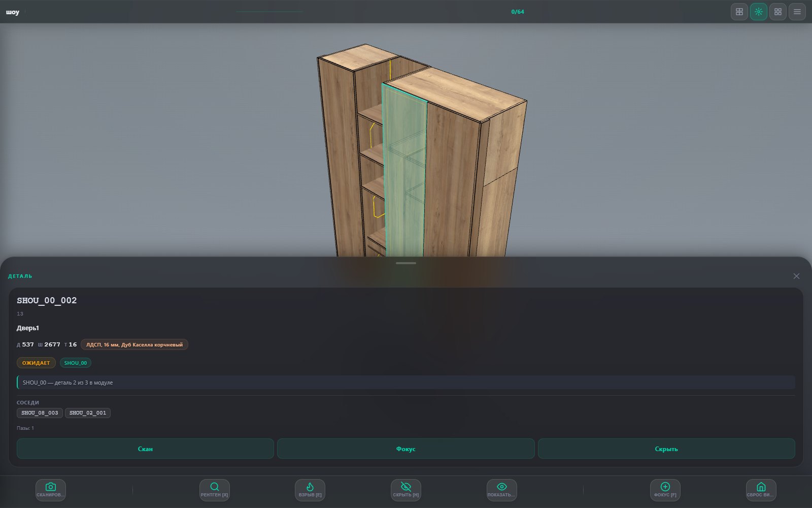Click the шоу project title
The width and height of the screenshot is (812, 508).
click(13, 12)
